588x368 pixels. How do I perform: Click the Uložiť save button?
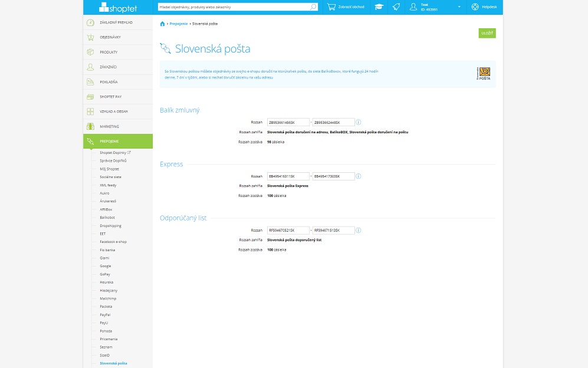click(487, 34)
